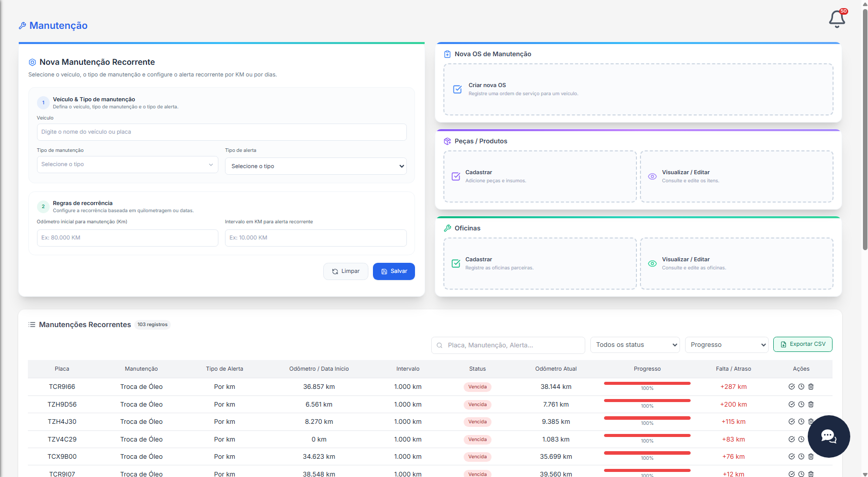Click the Falta / Atraso column header

pyautogui.click(x=733, y=369)
